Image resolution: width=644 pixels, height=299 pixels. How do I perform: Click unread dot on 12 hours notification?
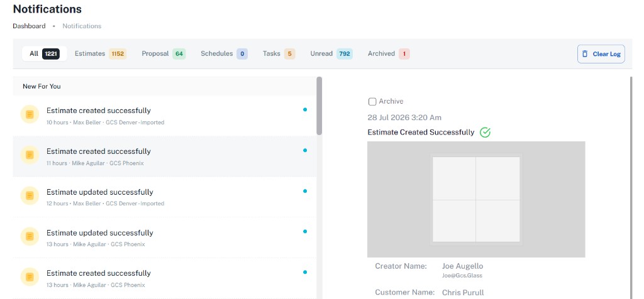tap(305, 191)
